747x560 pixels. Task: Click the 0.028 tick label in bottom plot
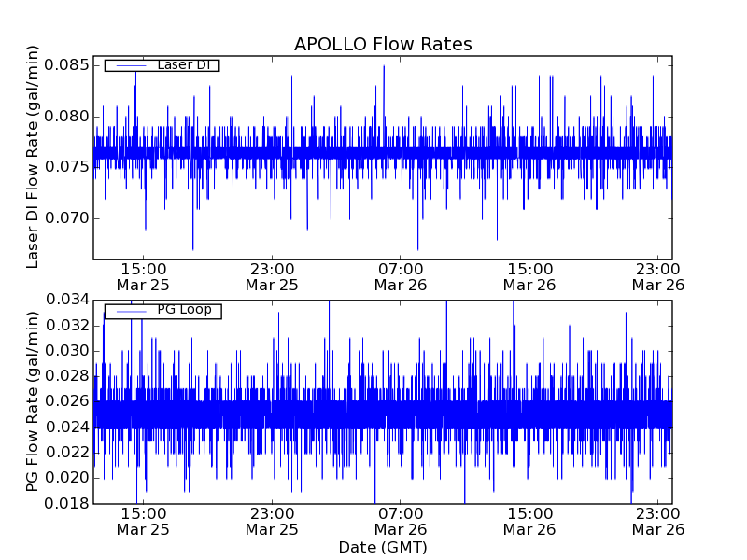click(x=67, y=376)
